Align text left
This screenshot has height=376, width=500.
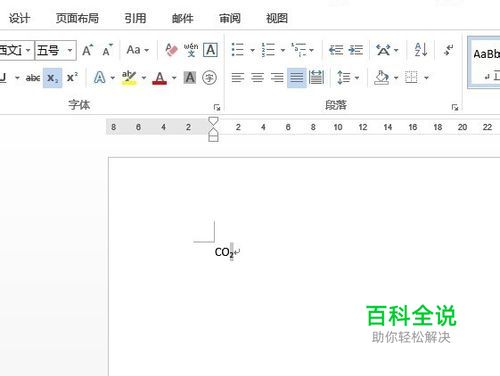coord(238,78)
